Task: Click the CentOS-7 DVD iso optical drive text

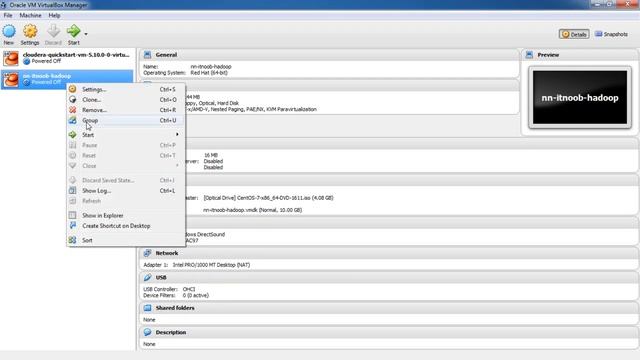Action: [269, 198]
